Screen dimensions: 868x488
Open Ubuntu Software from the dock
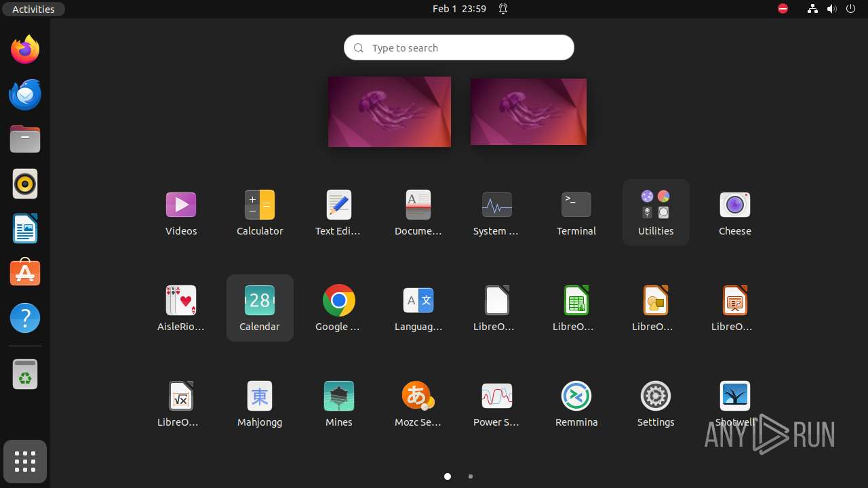pyautogui.click(x=25, y=273)
